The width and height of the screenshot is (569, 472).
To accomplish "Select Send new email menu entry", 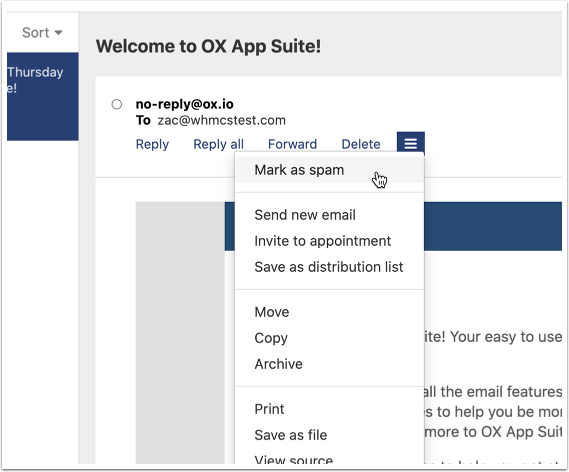I will pos(329,215).
